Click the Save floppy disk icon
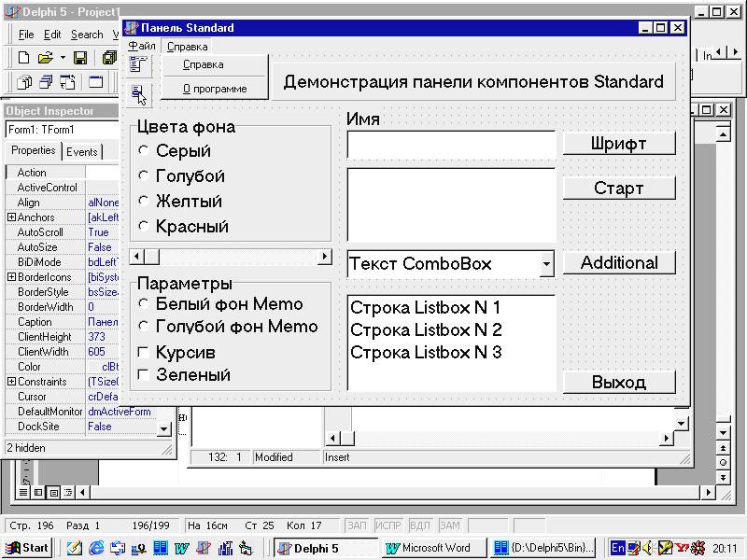This screenshot has width=747, height=560. pos(80,58)
